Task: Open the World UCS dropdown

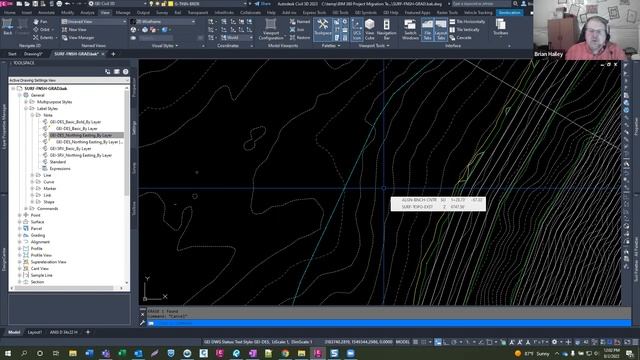Action: [236, 38]
